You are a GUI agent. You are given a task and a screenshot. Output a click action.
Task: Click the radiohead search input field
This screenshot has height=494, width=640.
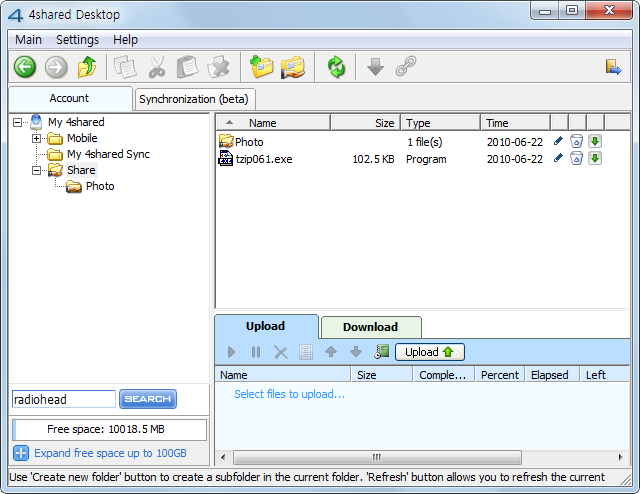click(x=64, y=399)
